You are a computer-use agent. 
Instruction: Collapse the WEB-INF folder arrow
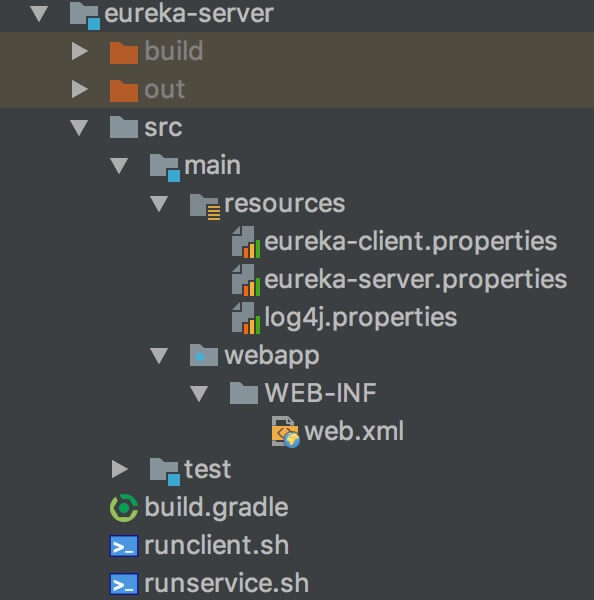pyautogui.click(x=199, y=393)
